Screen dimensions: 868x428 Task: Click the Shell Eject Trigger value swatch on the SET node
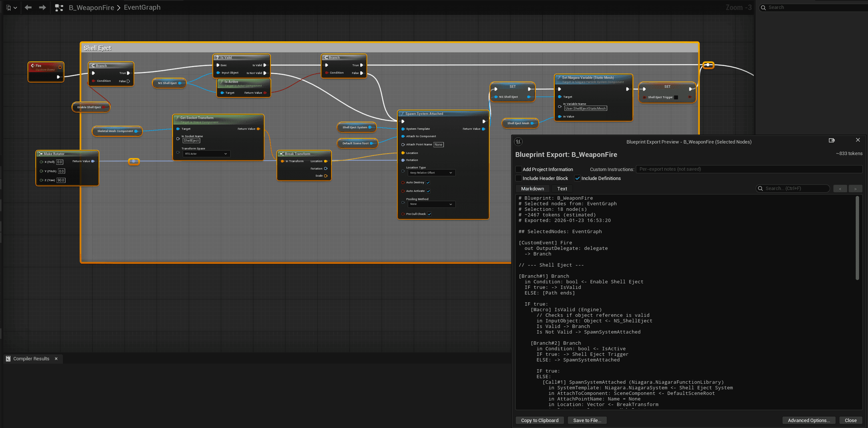click(x=676, y=97)
